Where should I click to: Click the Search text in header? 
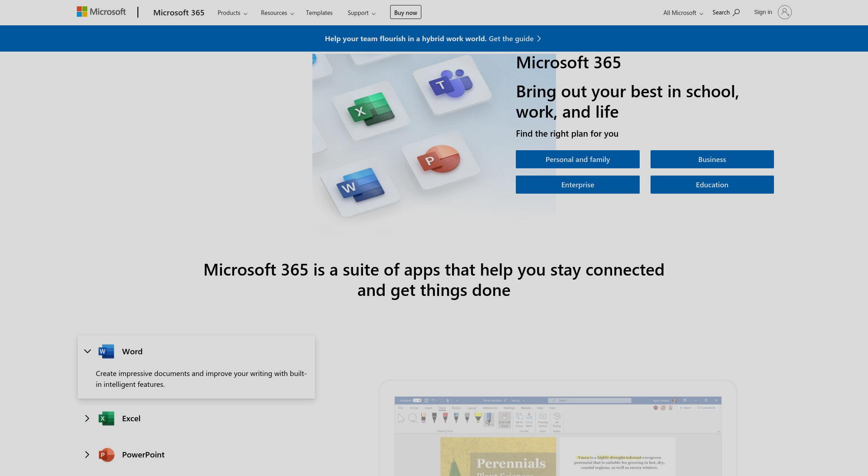coord(721,12)
